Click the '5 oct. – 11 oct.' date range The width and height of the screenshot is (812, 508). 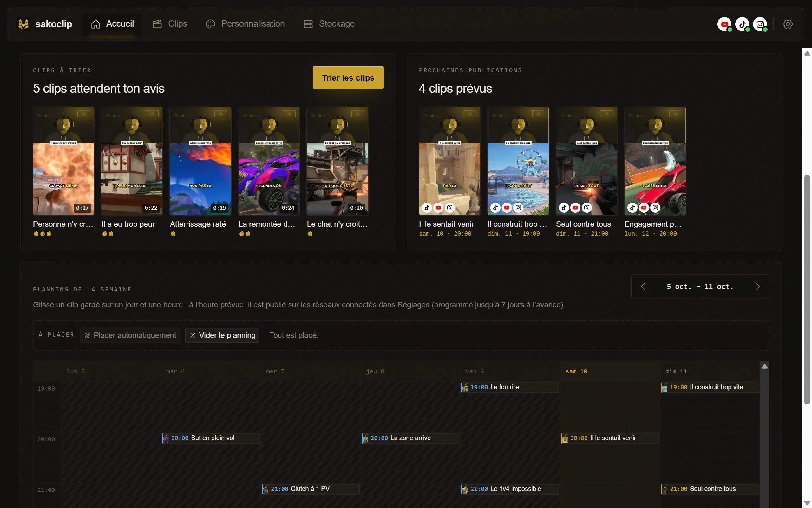[x=700, y=287]
